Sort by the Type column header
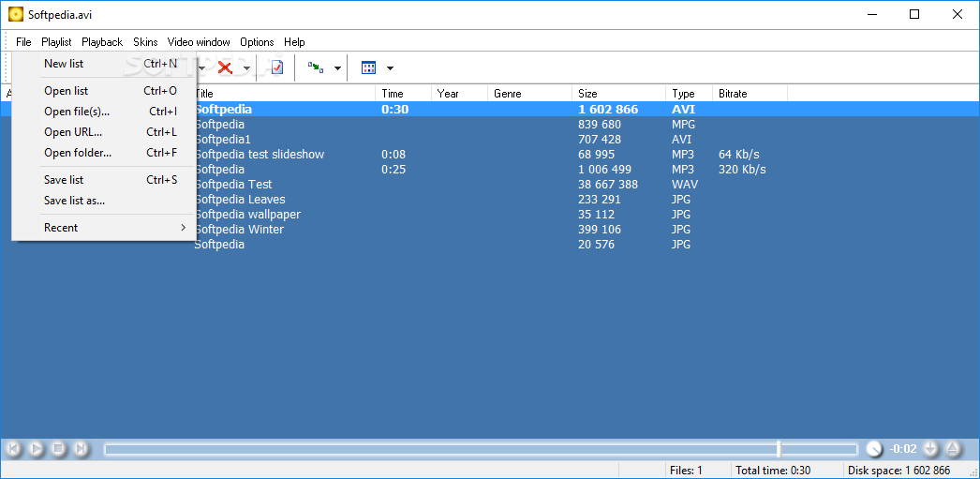 [689, 94]
